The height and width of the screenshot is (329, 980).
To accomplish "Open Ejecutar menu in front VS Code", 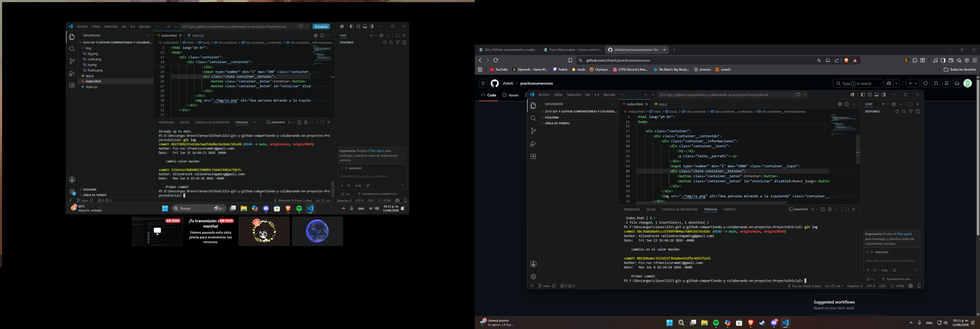I will (609, 95).
